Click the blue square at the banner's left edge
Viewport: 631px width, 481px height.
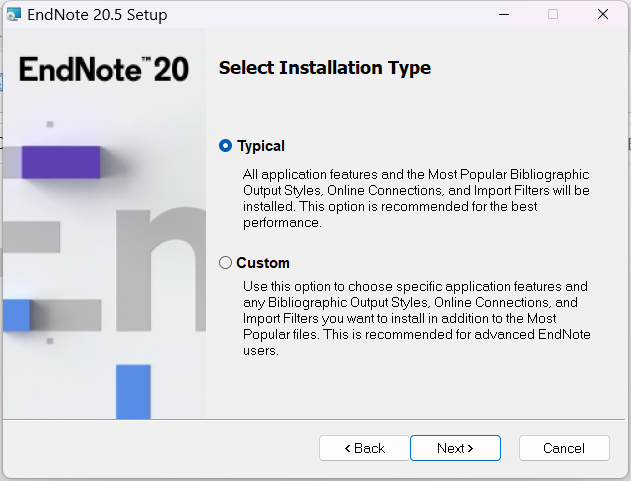(x=17, y=315)
